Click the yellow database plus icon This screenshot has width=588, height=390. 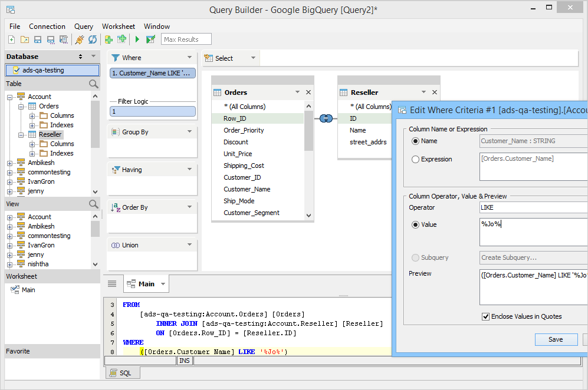[x=109, y=39]
